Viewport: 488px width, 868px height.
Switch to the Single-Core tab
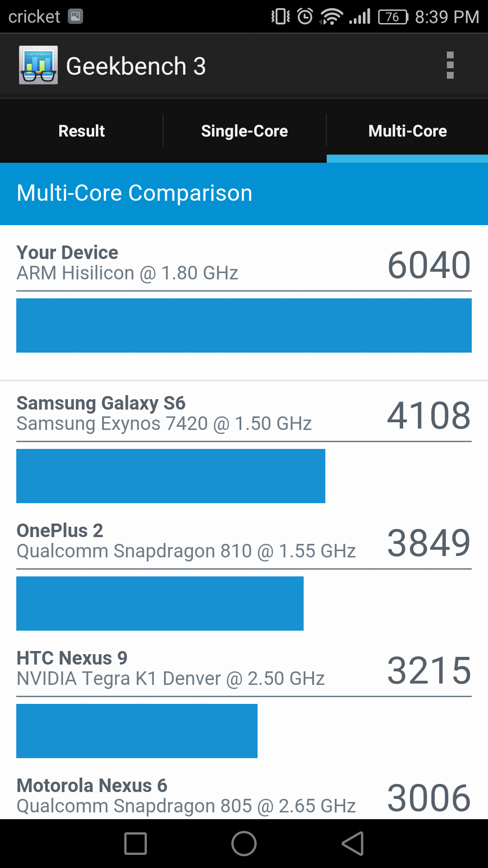pyautogui.click(x=244, y=131)
